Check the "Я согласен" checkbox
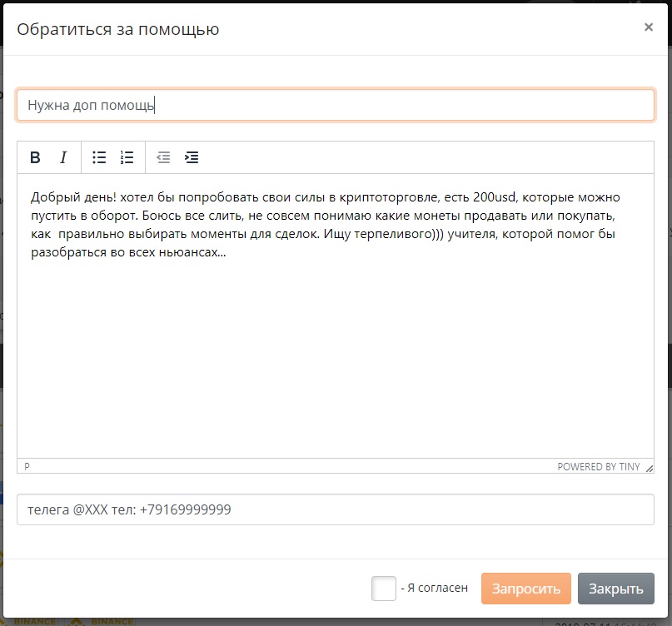The image size is (672, 626). pyautogui.click(x=384, y=589)
